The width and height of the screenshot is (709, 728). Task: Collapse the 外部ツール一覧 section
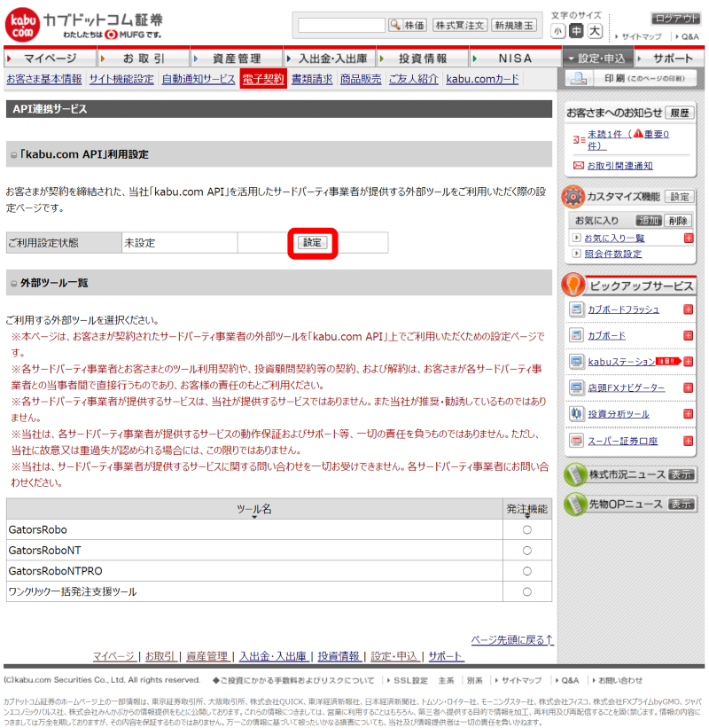pyautogui.click(x=14, y=284)
